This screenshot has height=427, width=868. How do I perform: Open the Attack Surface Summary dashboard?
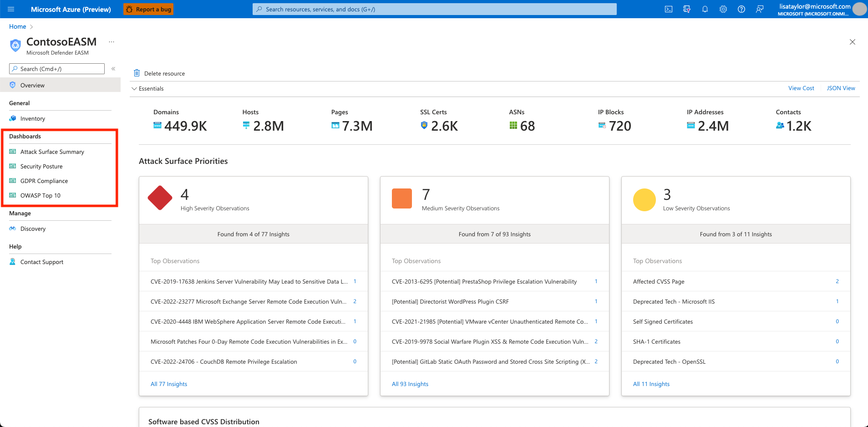click(52, 152)
